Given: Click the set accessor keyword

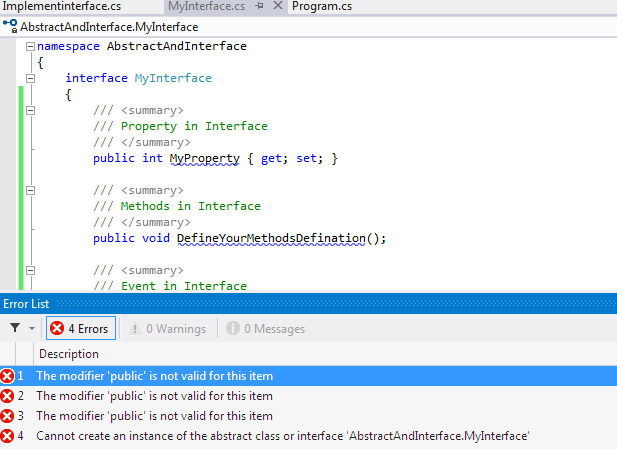Looking at the screenshot, I should pos(309,159).
